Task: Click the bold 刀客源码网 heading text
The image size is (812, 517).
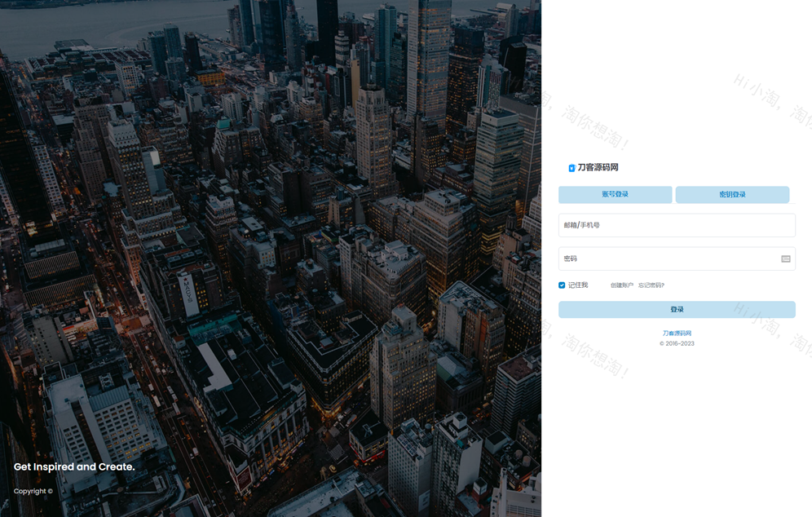Action: (x=598, y=167)
